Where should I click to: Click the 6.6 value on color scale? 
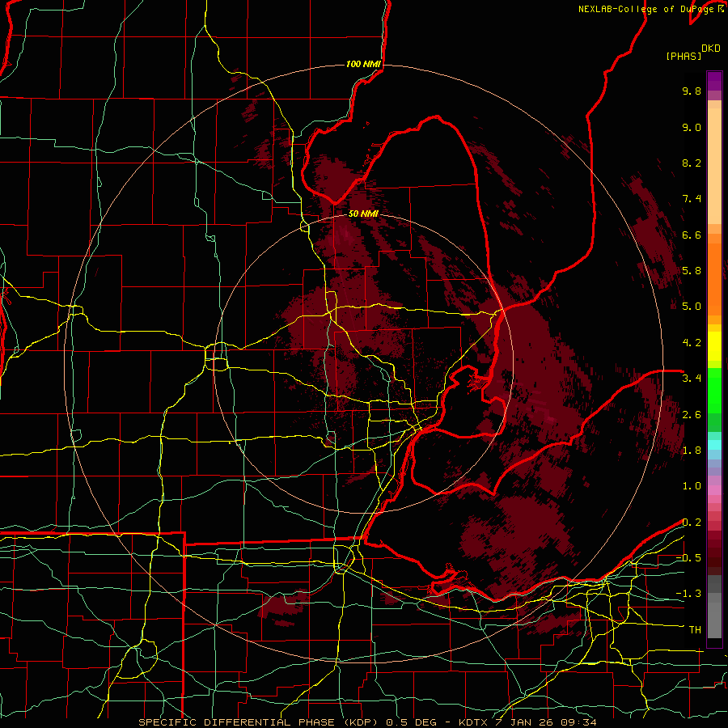coord(692,235)
